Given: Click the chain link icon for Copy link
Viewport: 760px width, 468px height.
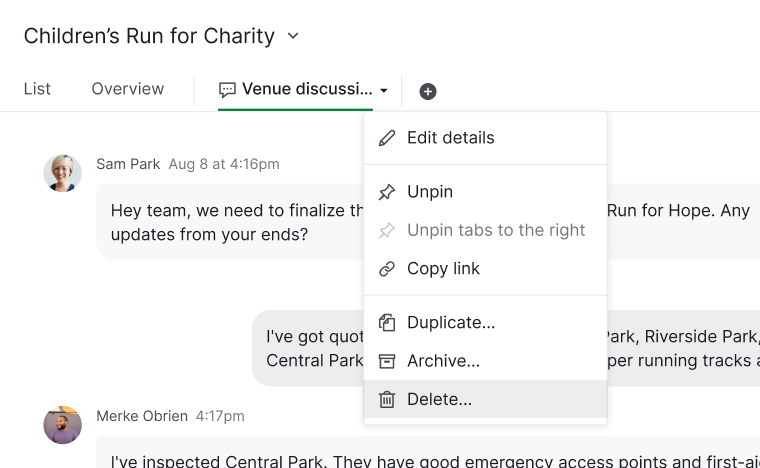Looking at the screenshot, I should (387, 269).
